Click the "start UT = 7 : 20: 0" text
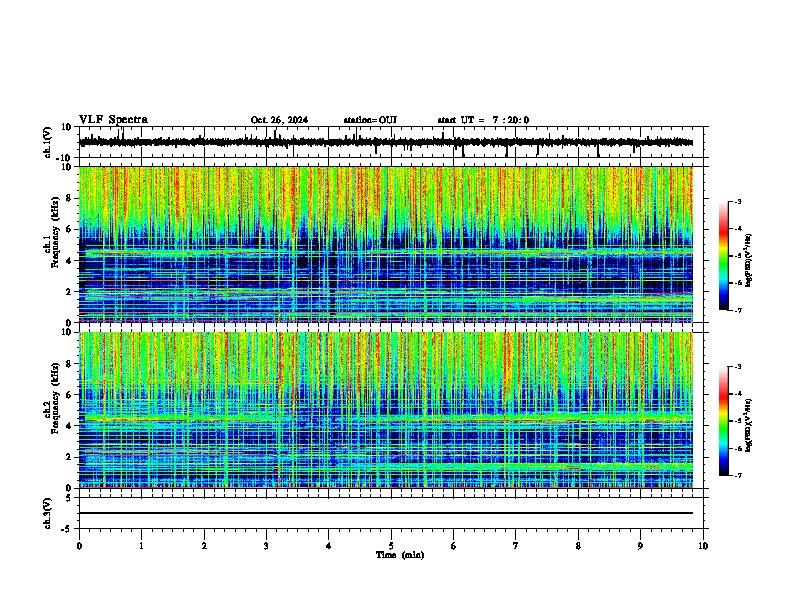Image resolution: width=792 pixels, height=612 pixels. point(483,120)
